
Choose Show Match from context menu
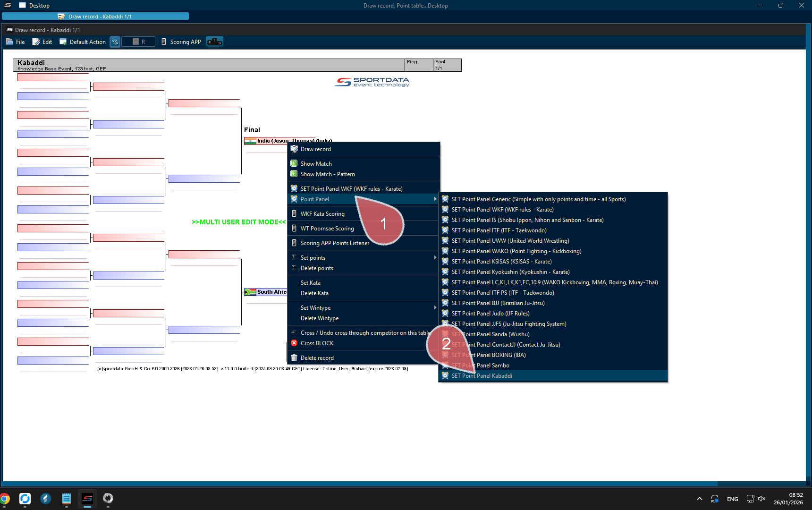pos(316,164)
